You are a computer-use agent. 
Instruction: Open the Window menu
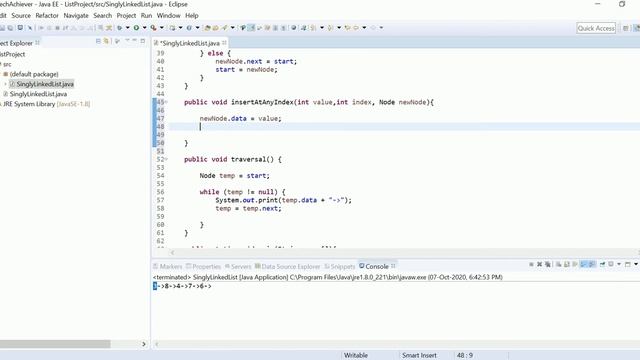click(x=169, y=16)
